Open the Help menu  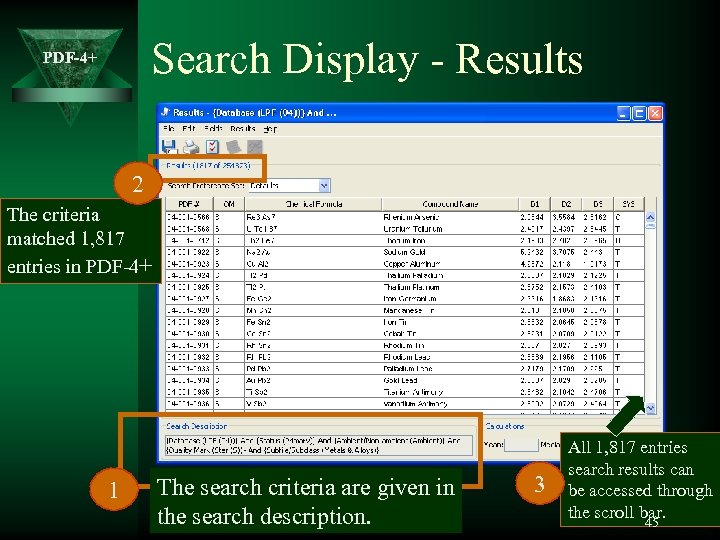click(x=270, y=129)
